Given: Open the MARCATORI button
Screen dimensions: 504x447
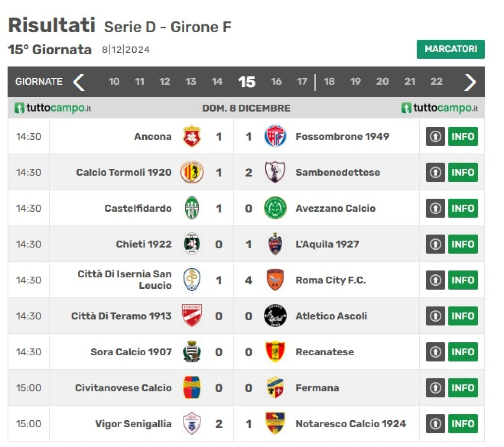Looking at the screenshot, I should [451, 49].
